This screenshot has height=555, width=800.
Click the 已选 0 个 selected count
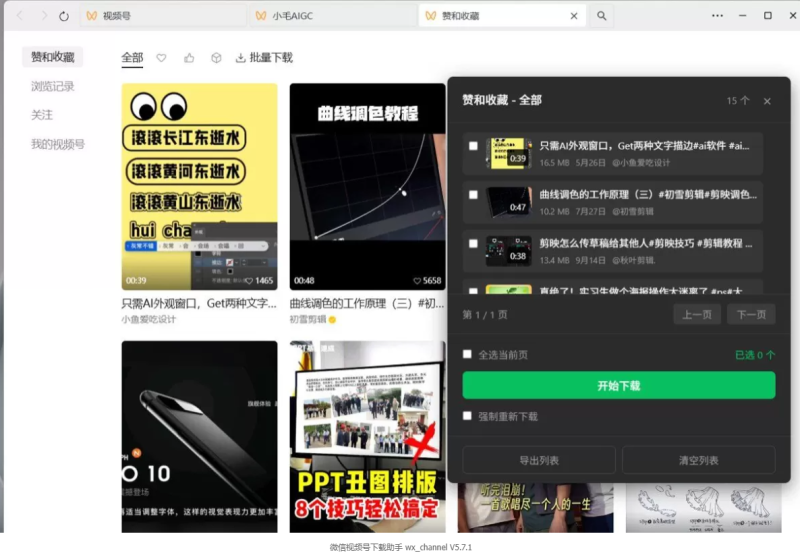click(x=755, y=355)
